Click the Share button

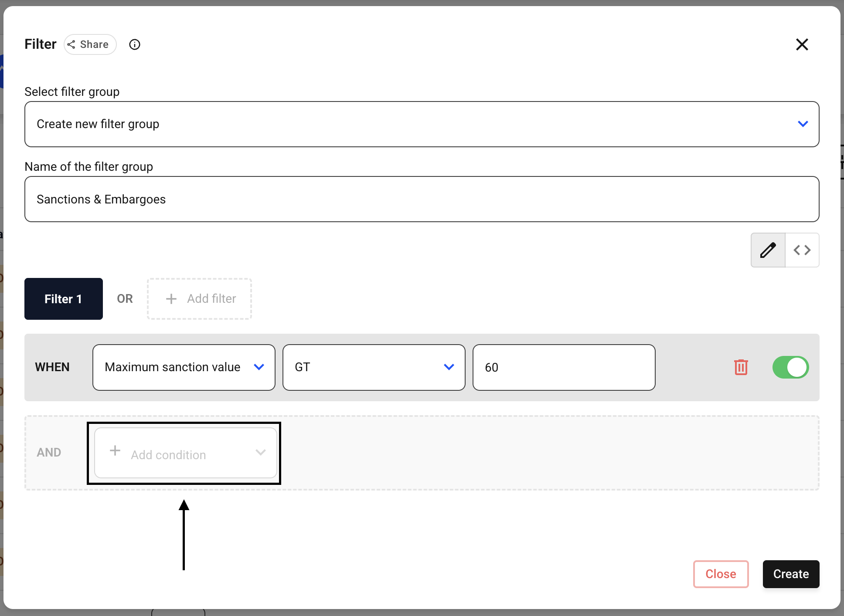click(90, 44)
